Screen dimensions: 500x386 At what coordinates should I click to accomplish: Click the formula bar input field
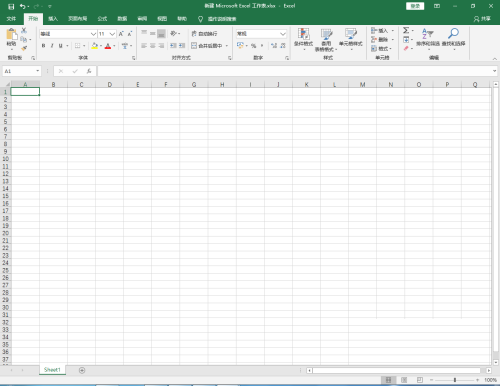pyautogui.click(x=295, y=71)
